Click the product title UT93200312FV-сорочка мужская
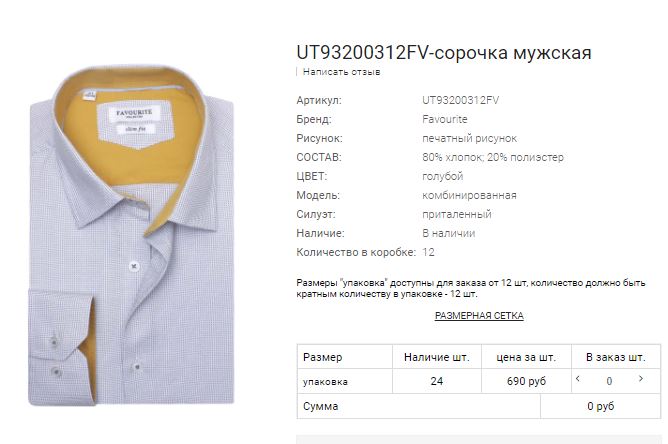The width and height of the screenshot is (668, 444). (x=443, y=53)
